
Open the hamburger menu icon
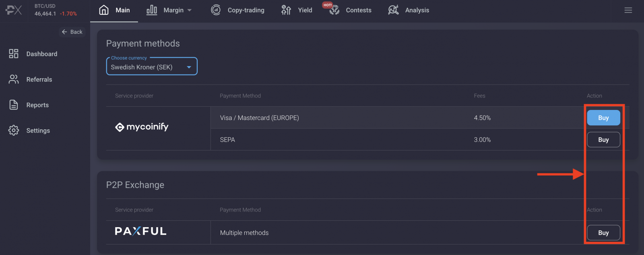[628, 10]
